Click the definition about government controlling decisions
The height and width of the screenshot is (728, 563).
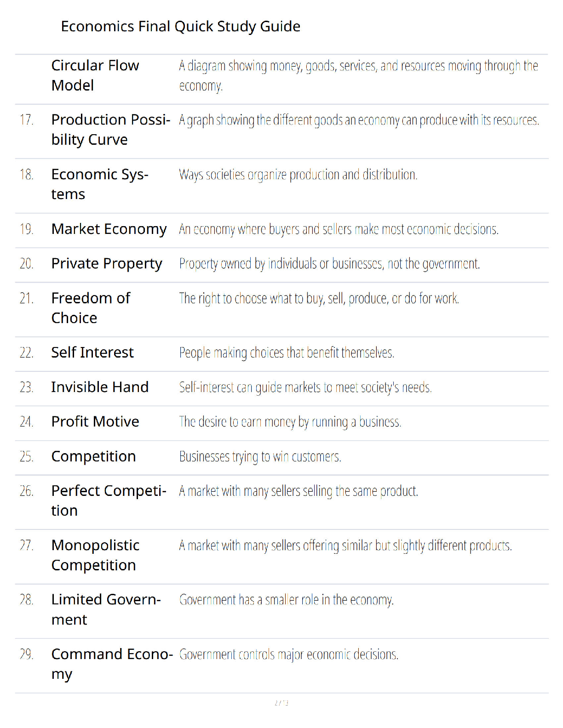click(289, 654)
